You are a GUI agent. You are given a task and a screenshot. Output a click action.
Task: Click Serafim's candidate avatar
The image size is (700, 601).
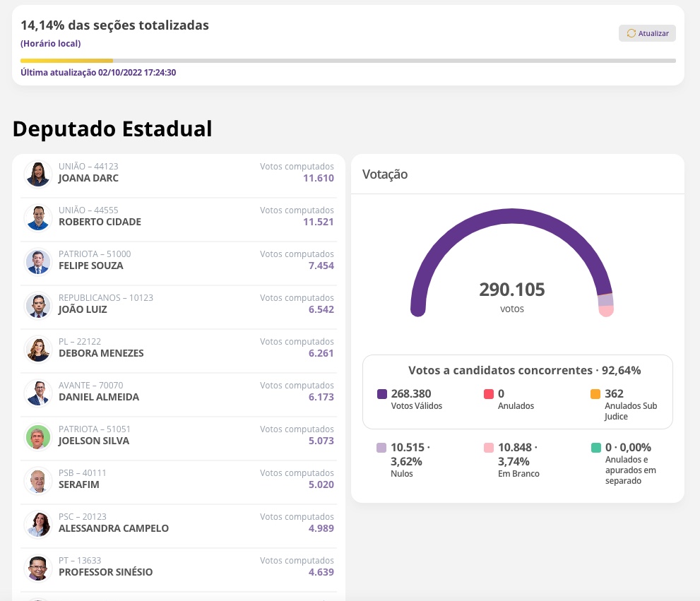coord(38,480)
